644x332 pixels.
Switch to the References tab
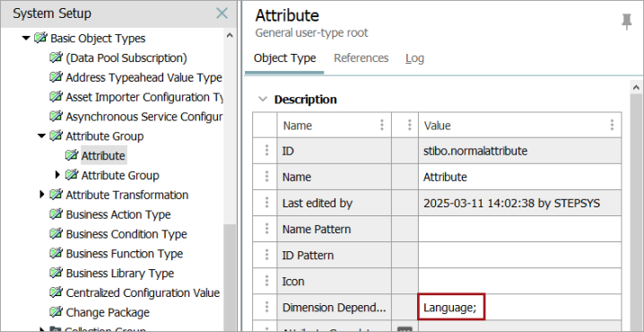pos(361,58)
